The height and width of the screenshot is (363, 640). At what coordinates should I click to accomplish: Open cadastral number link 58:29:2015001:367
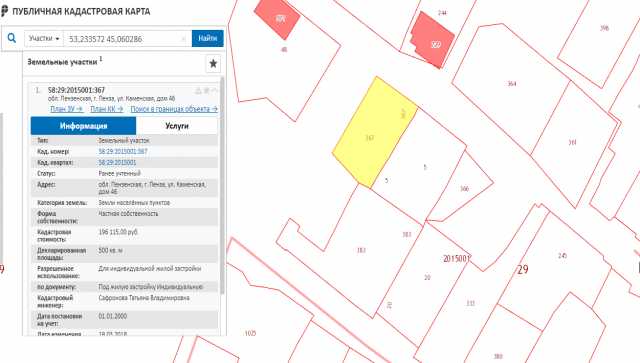click(x=123, y=151)
